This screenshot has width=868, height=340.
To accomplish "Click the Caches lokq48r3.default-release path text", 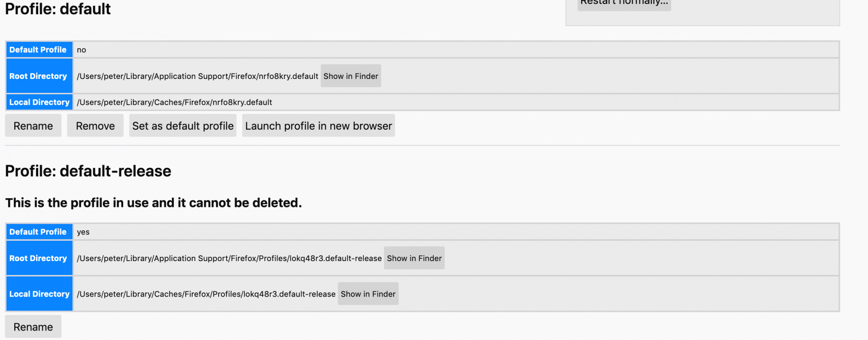I will pyautogui.click(x=206, y=294).
